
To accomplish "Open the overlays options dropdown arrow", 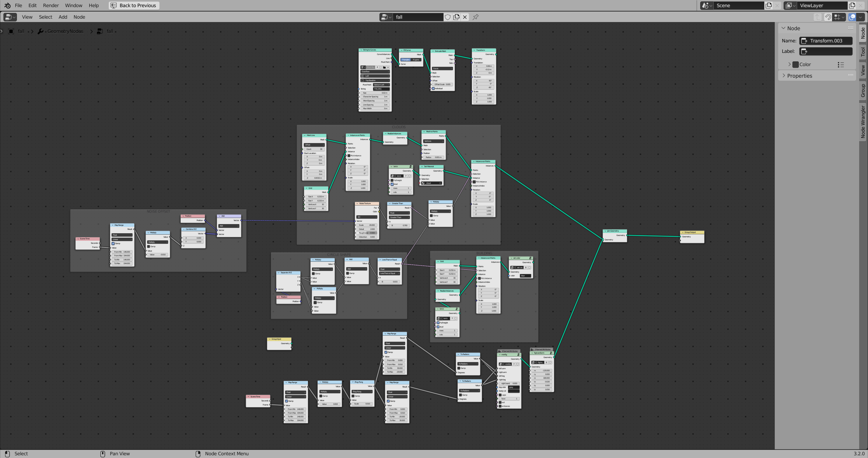I will 860,17.
